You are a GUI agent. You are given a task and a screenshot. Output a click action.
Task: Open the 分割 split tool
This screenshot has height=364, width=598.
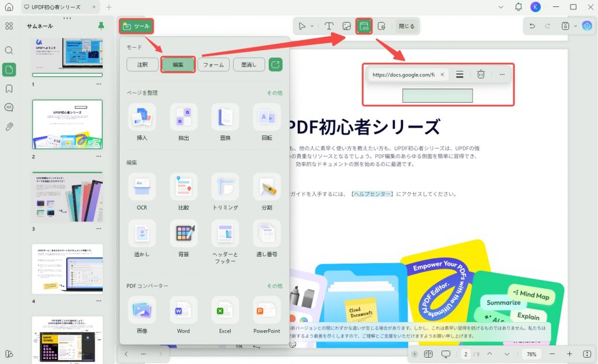pos(266,191)
